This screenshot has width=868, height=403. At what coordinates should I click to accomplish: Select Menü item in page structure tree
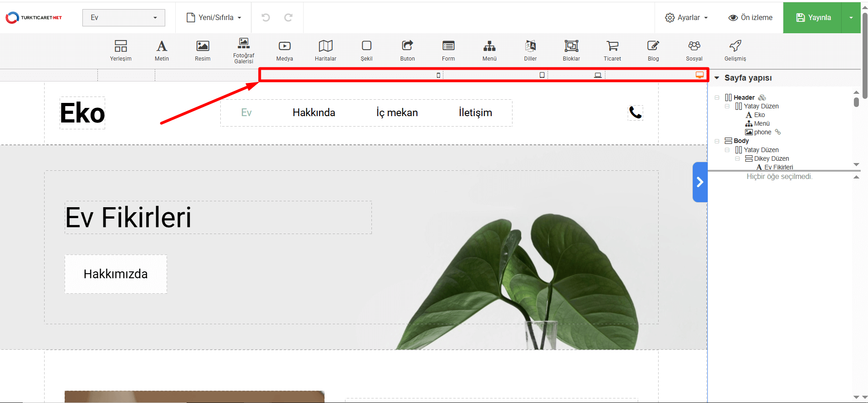761,123
